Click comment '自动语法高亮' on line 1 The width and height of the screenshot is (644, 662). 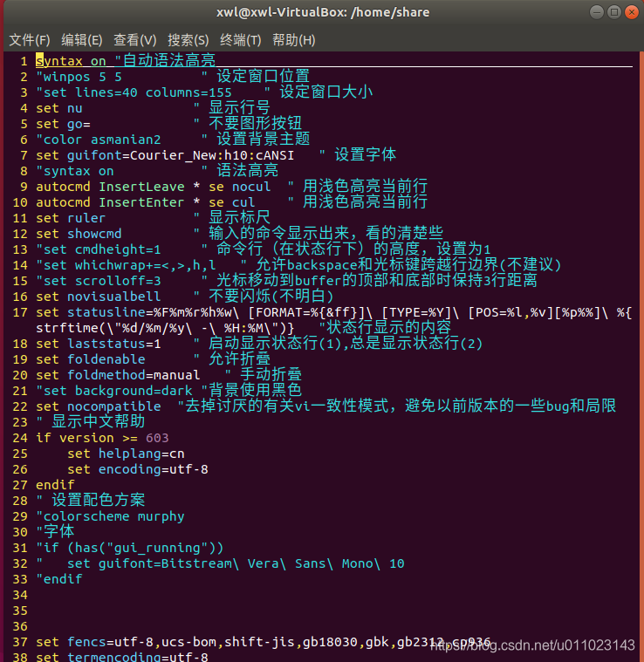pos(169,60)
